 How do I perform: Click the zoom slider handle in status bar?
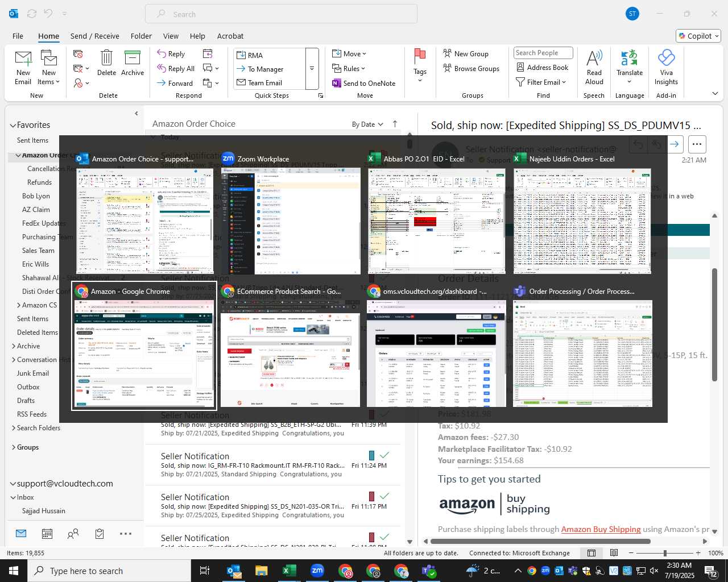point(665,553)
